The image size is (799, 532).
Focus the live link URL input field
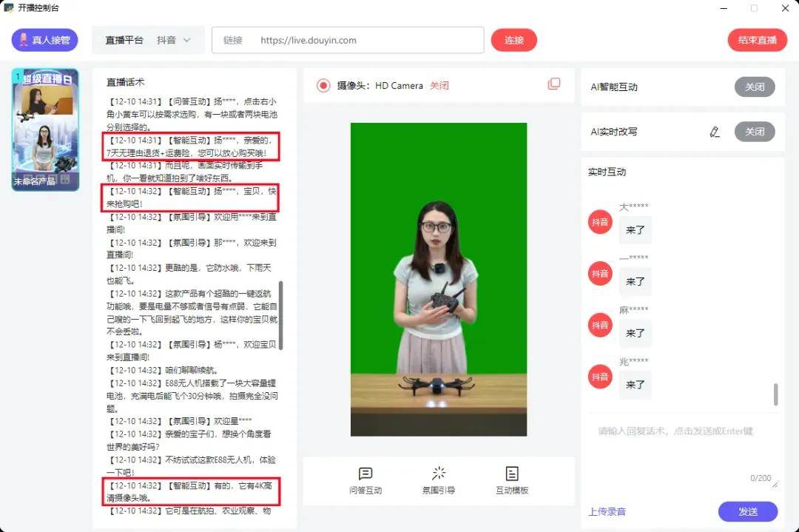[348, 40]
